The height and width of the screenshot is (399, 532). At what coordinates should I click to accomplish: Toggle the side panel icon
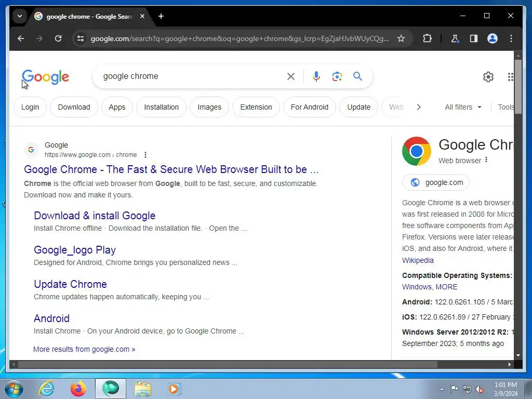pyautogui.click(x=474, y=38)
